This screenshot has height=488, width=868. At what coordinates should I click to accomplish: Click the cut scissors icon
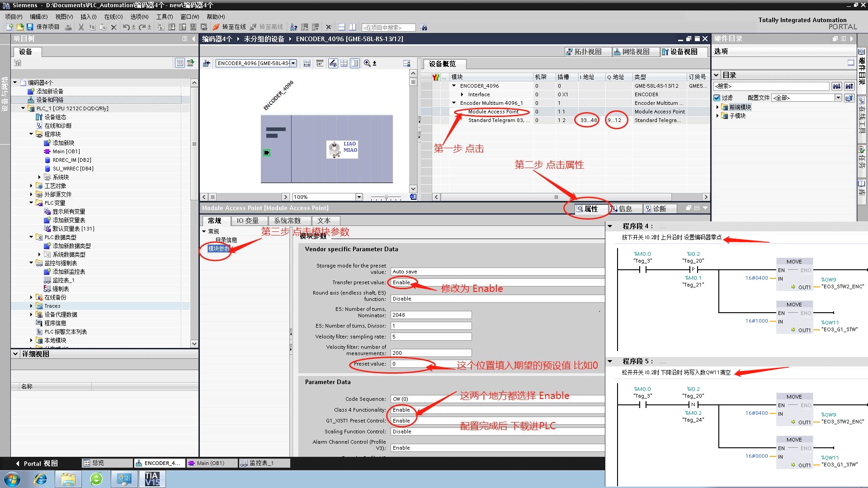click(x=81, y=27)
